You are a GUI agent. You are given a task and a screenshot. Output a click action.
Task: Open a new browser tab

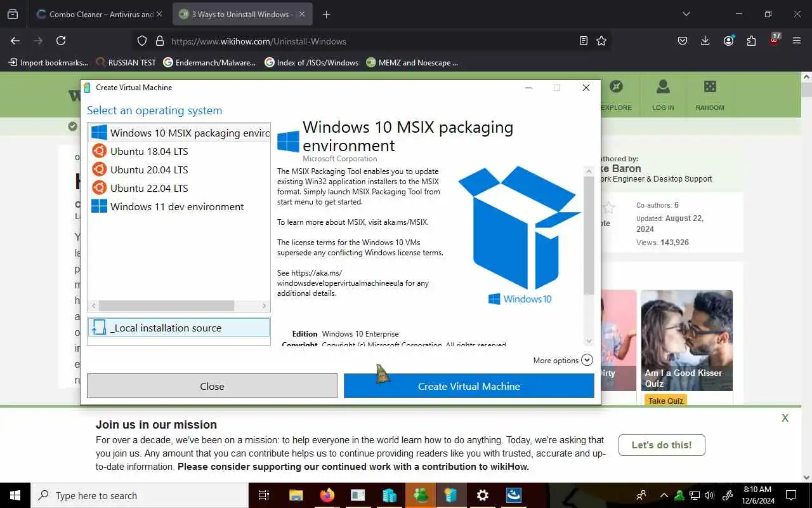click(326, 14)
